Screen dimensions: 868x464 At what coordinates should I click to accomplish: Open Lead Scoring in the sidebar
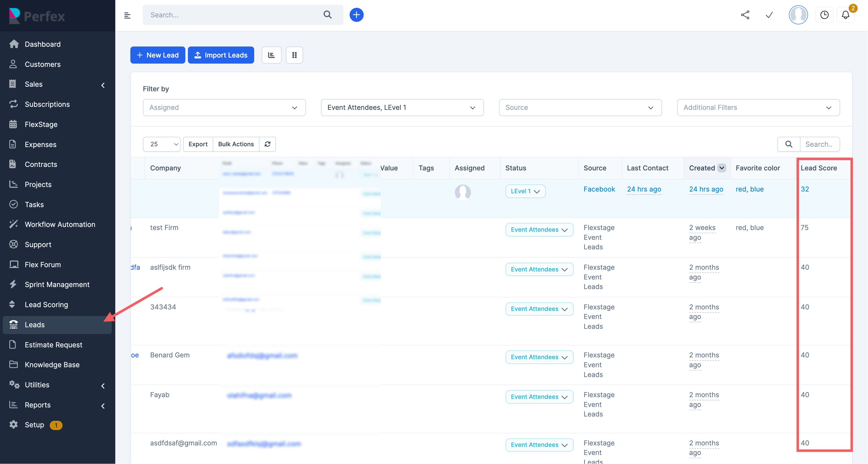click(x=46, y=304)
